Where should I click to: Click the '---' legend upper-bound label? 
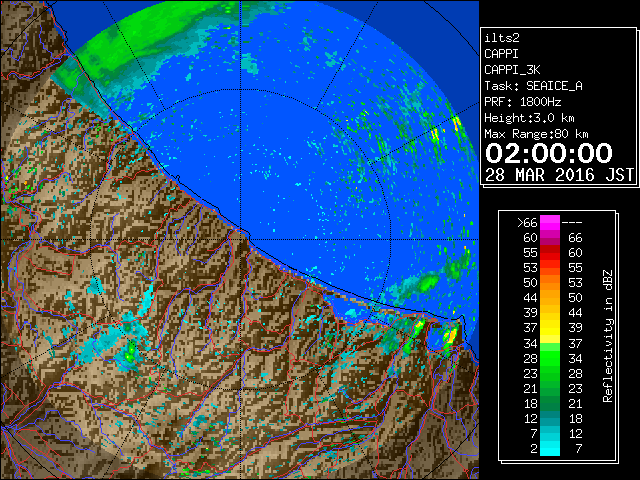coord(572,222)
